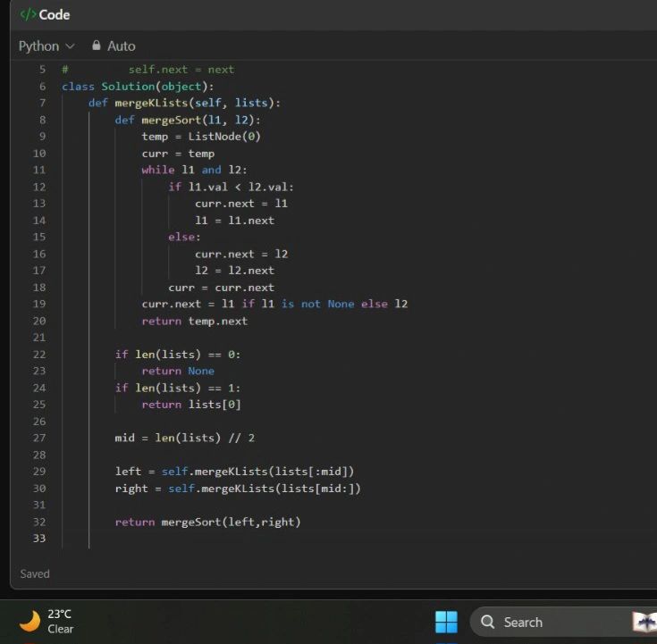Click on 'temp = ListNode(0)' line
Screen dimensions: 657x644
(x=201, y=137)
